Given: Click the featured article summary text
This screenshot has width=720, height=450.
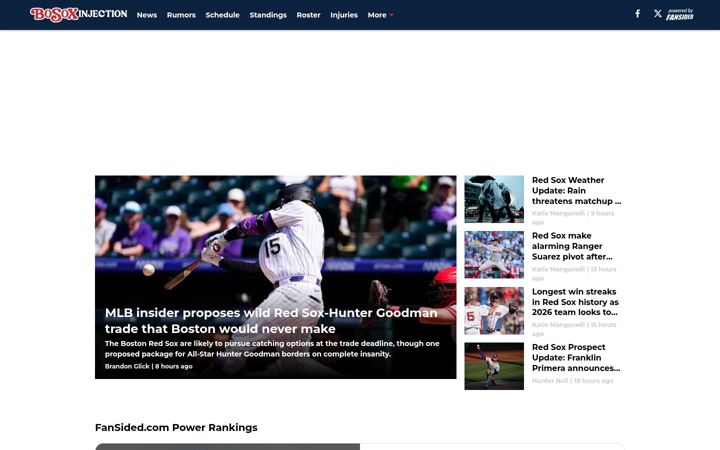Looking at the screenshot, I should pos(272,349).
